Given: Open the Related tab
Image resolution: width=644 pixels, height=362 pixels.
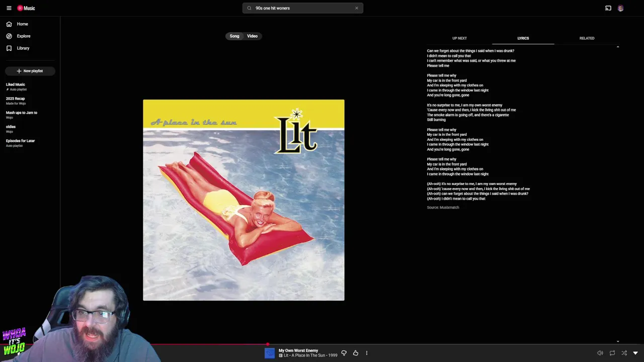Looking at the screenshot, I should coord(587,38).
